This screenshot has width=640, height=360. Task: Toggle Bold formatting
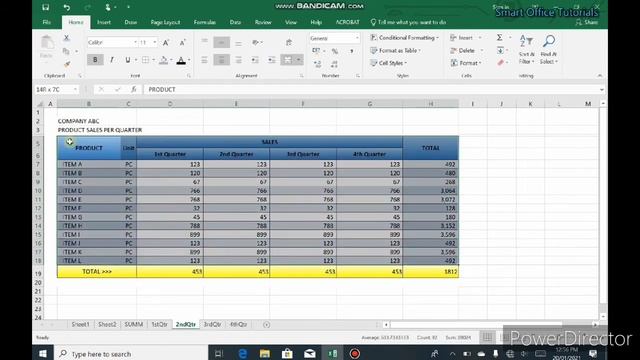(x=95, y=60)
